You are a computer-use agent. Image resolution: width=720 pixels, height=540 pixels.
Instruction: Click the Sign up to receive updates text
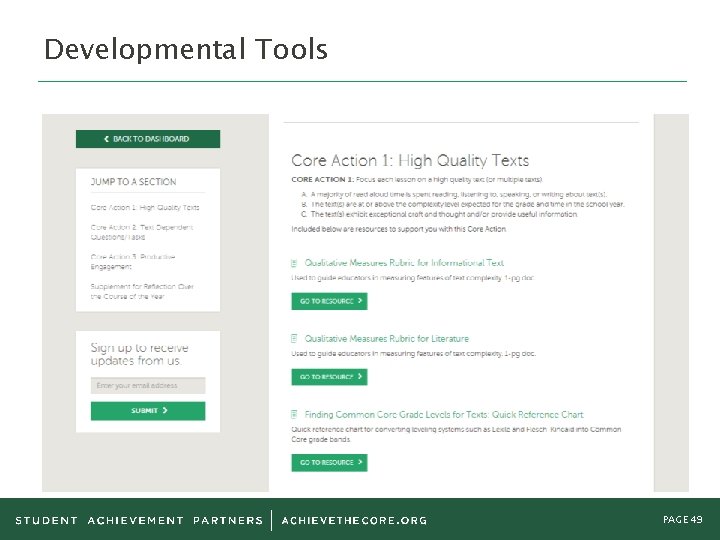140,354
